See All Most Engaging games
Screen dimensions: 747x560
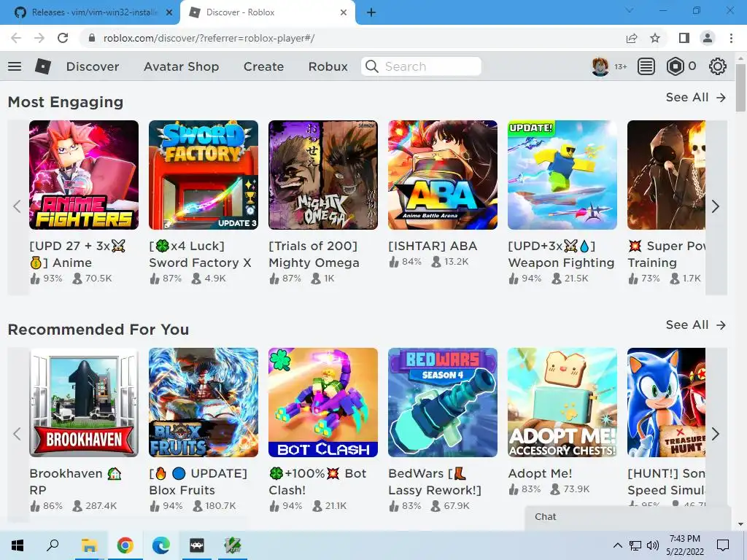(695, 97)
